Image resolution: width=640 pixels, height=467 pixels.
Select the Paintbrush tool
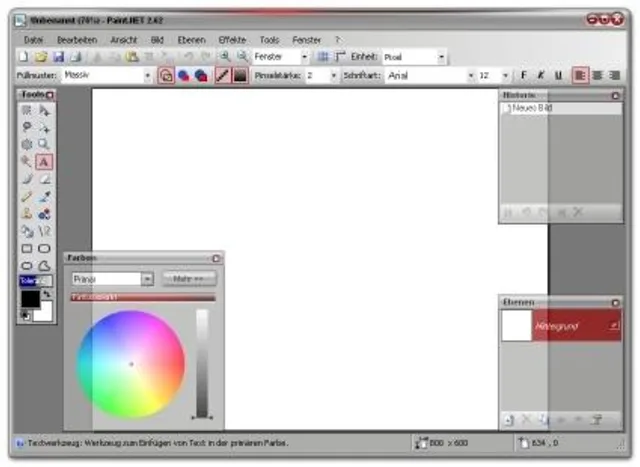point(27,179)
